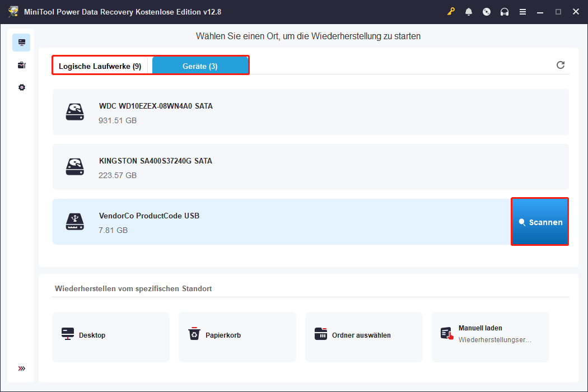
Task: Select the recovery monitor icon in sidebar
Action: (22, 43)
